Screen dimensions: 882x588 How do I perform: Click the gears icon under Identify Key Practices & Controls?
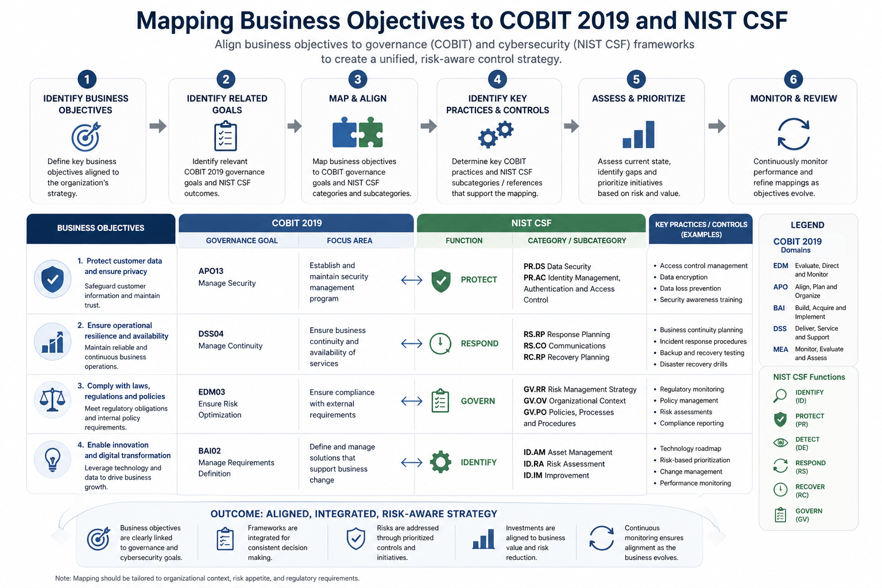pos(496,134)
